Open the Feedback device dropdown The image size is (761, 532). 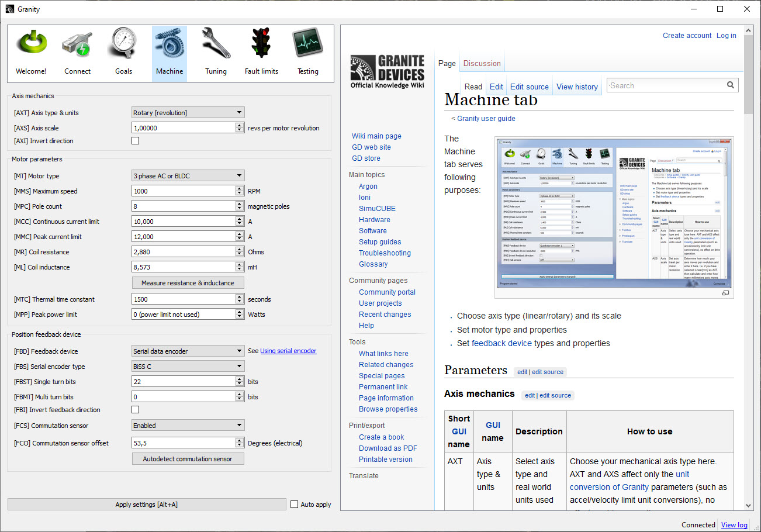point(188,351)
